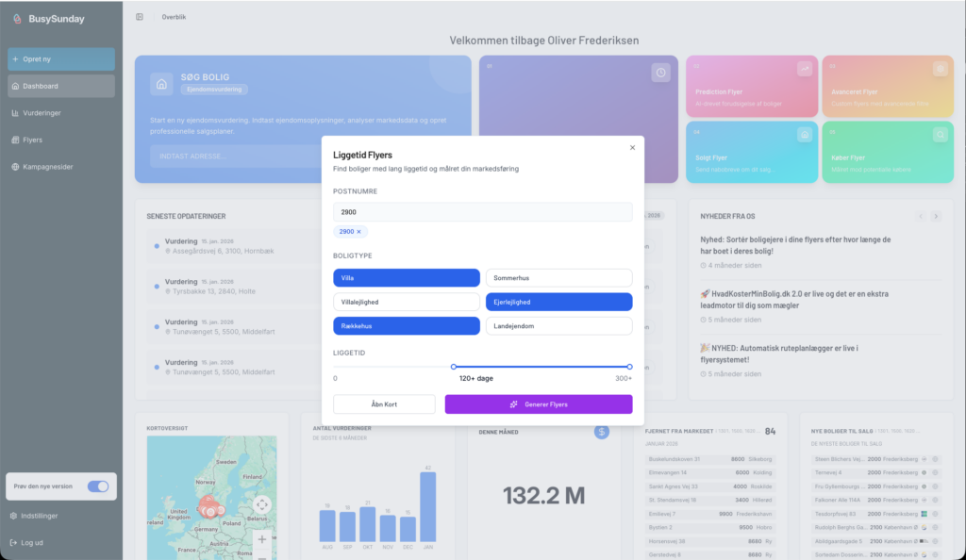
Task: Remove the 2900 postal code tag
Action: pos(358,231)
